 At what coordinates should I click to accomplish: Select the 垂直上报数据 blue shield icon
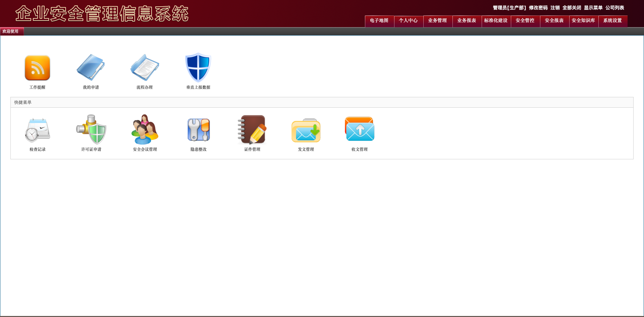click(x=198, y=68)
